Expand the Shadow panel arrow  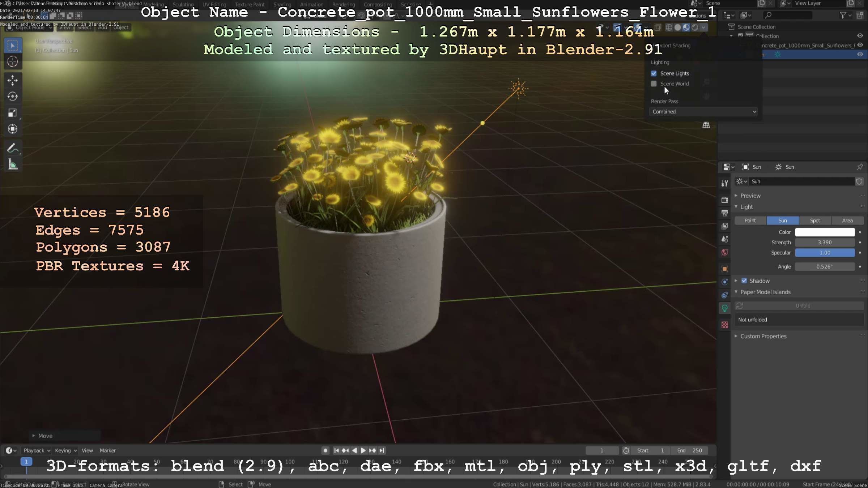736,281
